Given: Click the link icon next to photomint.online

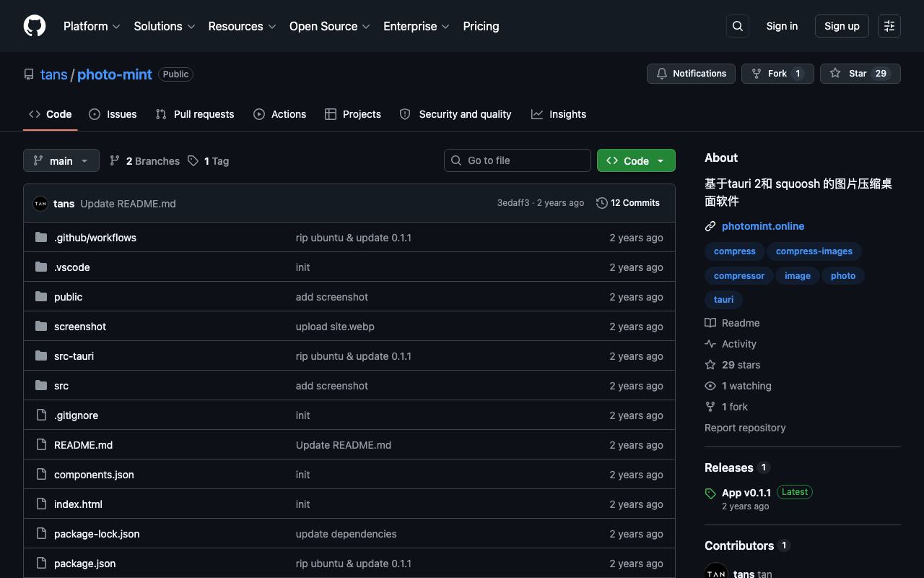Looking at the screenshot, I should [710, 226].
